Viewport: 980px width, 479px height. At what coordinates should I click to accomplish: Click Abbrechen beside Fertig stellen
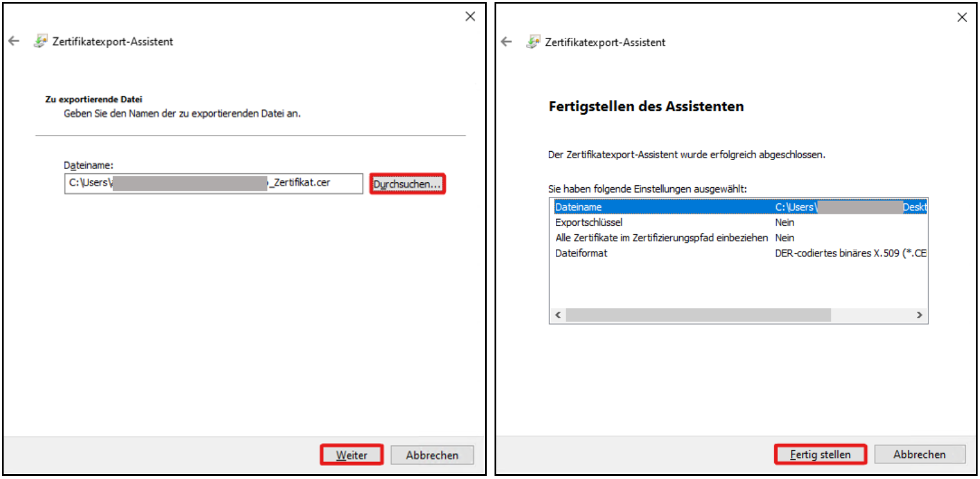pos(919,454)
